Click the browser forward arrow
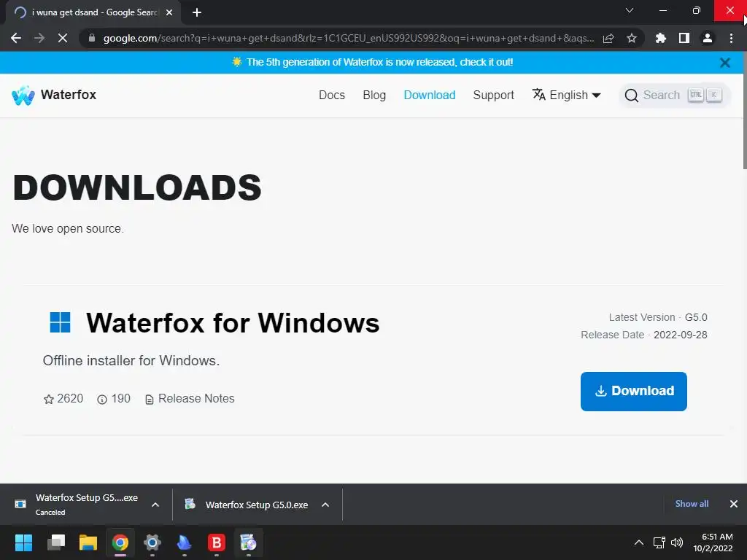The height and width of the screenshot is (560, 747). coord(39,38)
